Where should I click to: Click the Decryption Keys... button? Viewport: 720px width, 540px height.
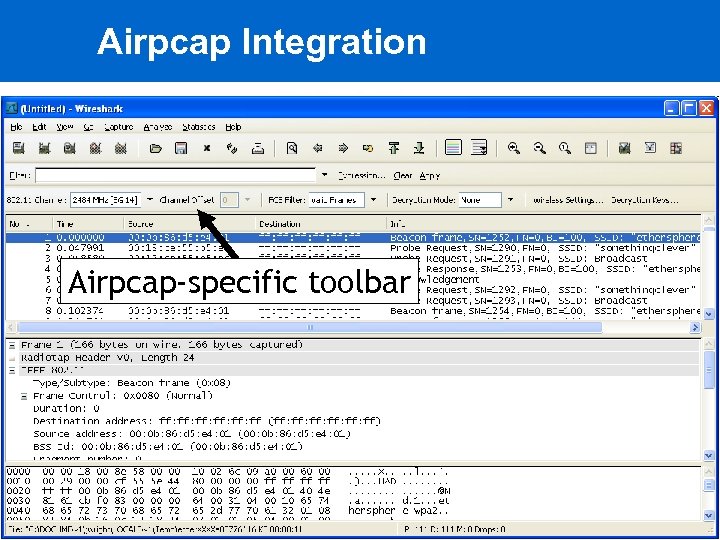tap(645, 200)
